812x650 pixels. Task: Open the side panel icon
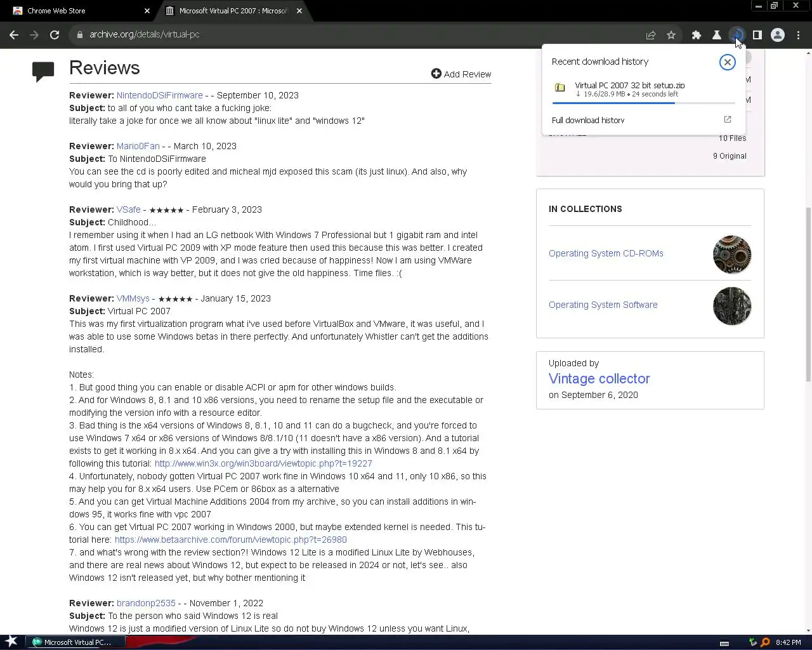click(757, 35)
